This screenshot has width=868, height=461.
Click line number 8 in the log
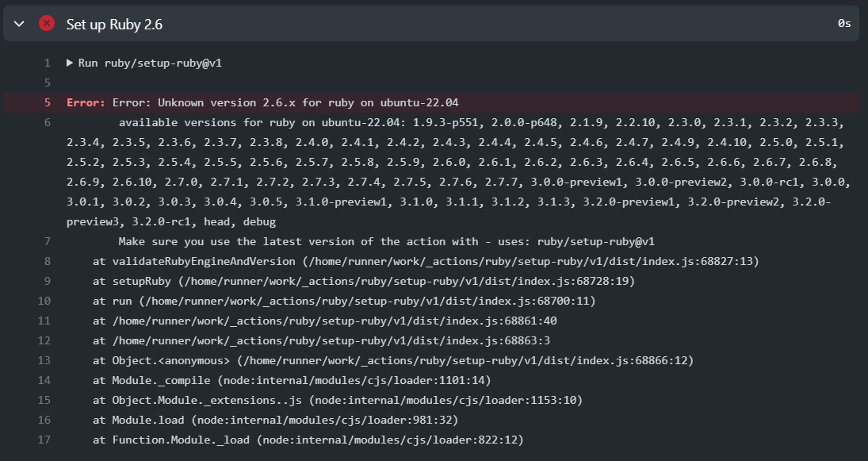pos(47,262)
